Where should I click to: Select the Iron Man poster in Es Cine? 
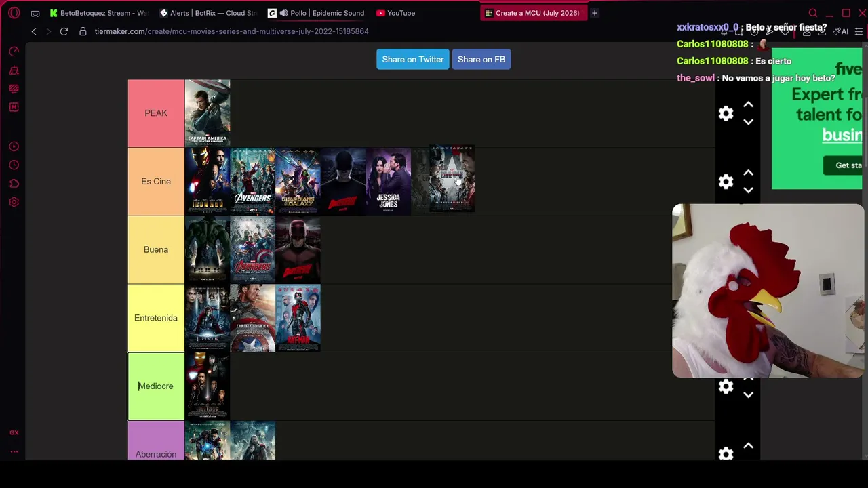pyautogui.click(x=208, y=182)
